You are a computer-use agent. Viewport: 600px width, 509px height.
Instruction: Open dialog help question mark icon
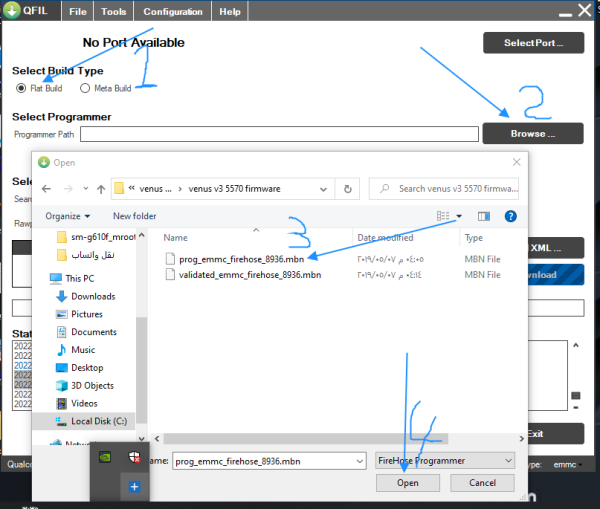510,216
